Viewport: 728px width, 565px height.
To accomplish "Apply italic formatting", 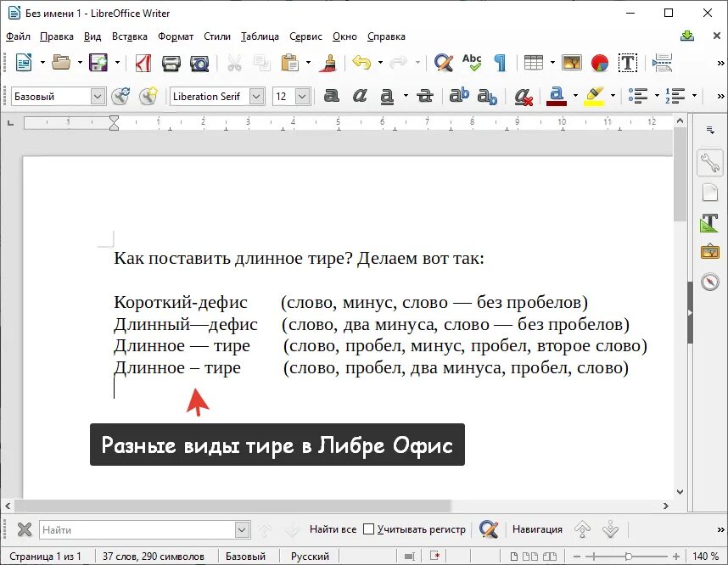I will point(360,96).
